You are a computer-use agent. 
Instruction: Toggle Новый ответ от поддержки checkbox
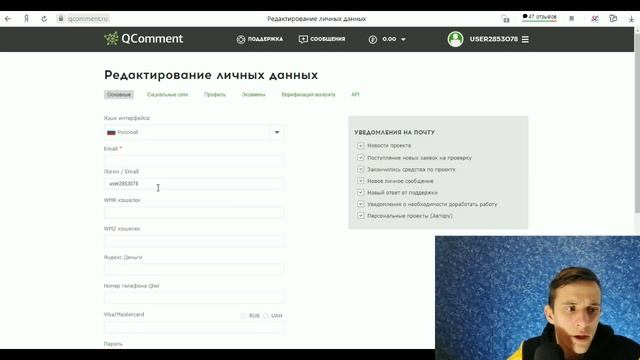(360, 192)
